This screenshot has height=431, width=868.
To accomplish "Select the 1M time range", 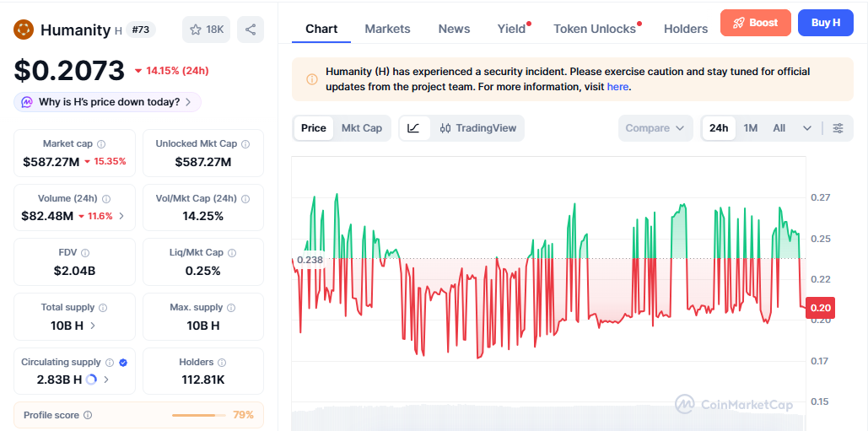I will pos(750,128).
